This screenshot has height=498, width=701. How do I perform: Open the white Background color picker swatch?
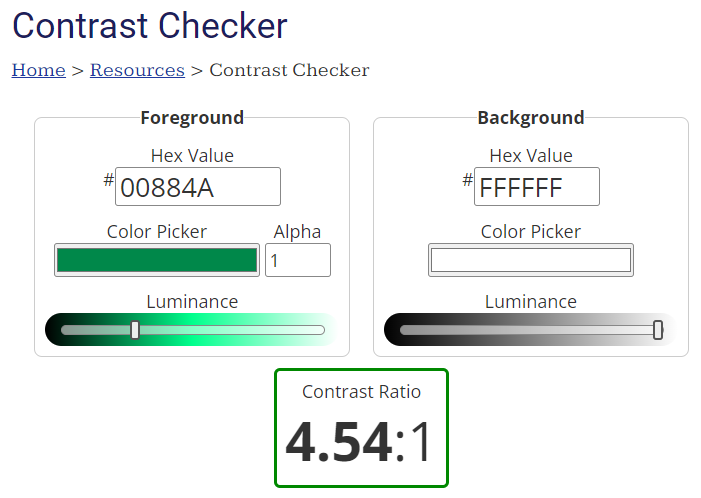pos(531,260)
